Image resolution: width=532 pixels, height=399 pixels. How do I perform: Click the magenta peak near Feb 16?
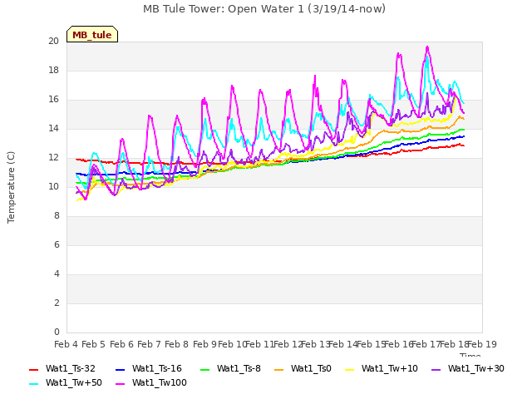pos(399,53)
